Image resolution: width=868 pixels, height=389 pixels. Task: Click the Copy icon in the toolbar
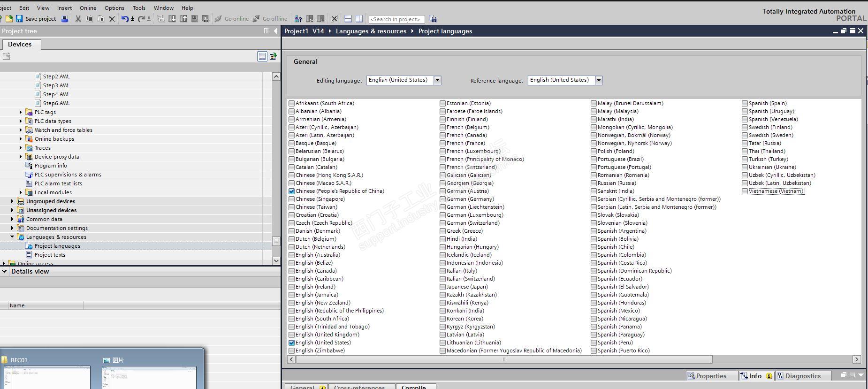point(90,19)
